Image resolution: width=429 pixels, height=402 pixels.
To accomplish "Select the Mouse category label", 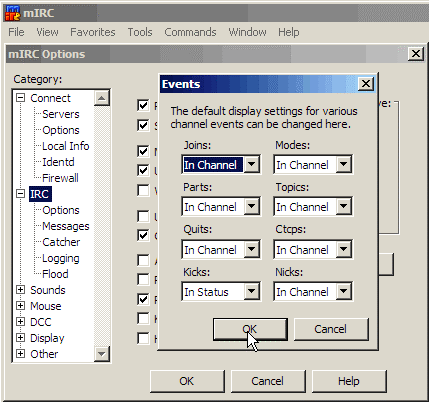I will [x=46, y=306].
